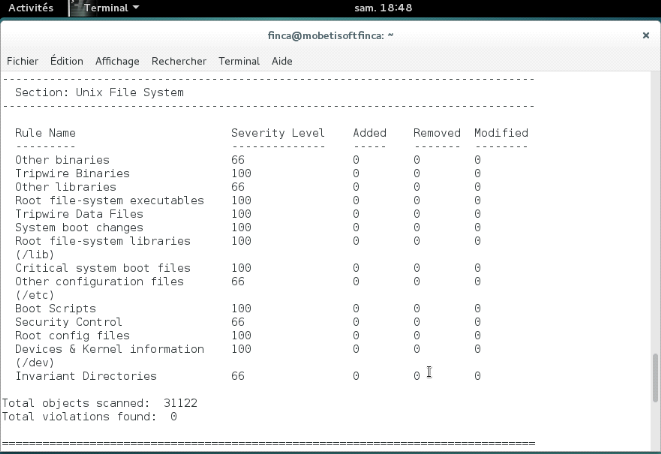Click 'Root file-system executables' rule name
The width and height of the screenshot is (661, 454).
[110, 200]
